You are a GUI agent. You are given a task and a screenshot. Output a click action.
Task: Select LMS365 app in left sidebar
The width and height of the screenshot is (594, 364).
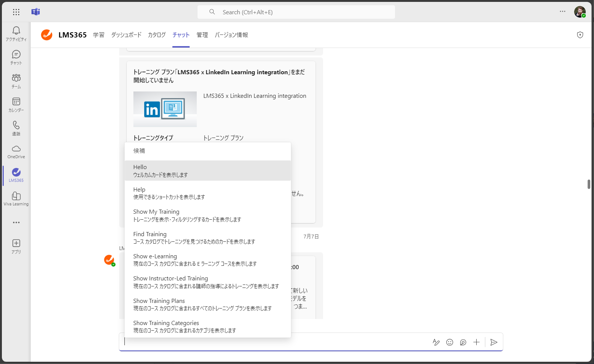[x=16, y=175]
